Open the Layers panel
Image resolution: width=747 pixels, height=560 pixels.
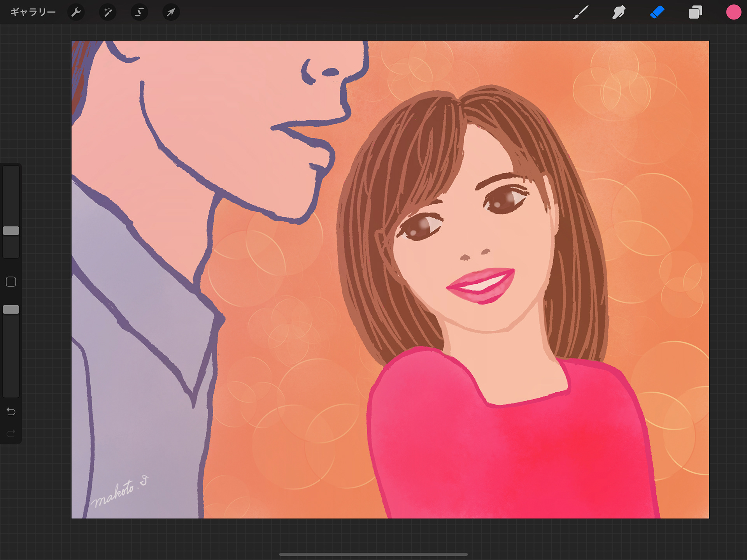click(x=695, y=12)
